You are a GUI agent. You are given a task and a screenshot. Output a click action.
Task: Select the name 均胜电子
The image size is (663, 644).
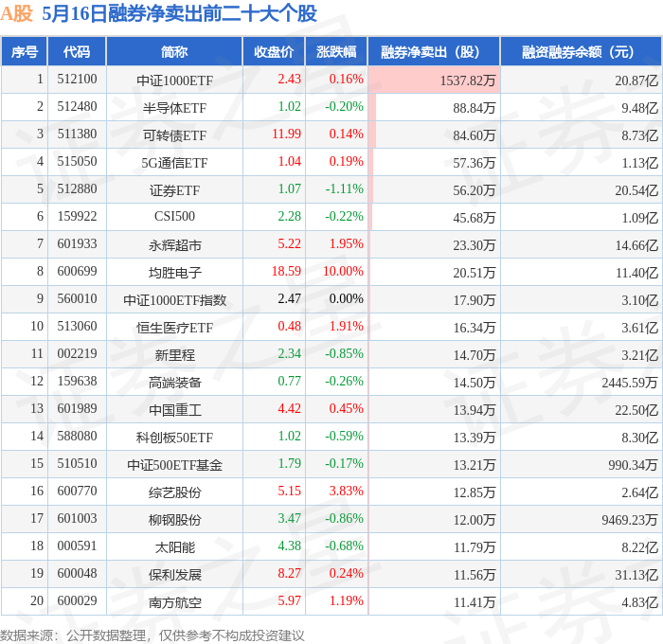click(x=174, y=273)
